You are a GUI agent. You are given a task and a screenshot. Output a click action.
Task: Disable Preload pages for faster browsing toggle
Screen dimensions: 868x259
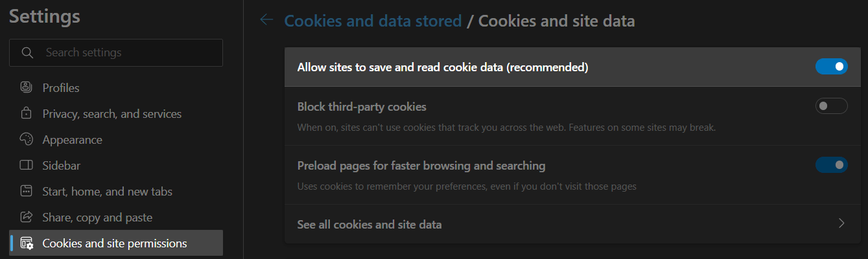tap(831, 165)
